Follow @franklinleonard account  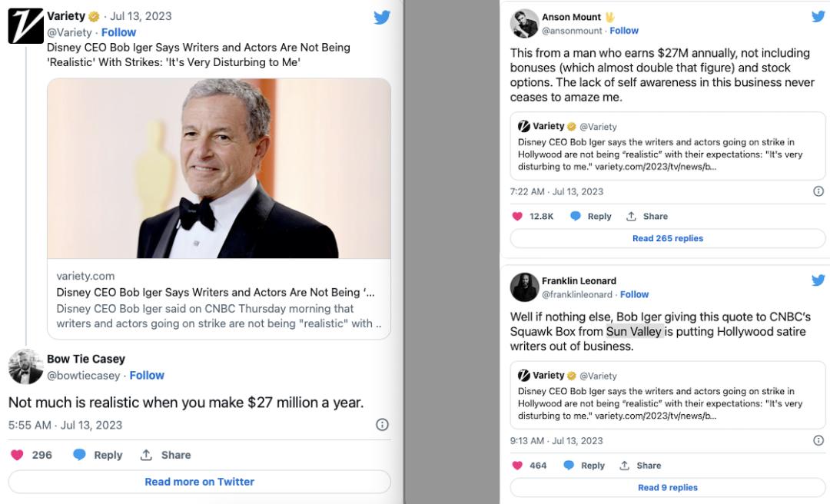pos(634,294)
